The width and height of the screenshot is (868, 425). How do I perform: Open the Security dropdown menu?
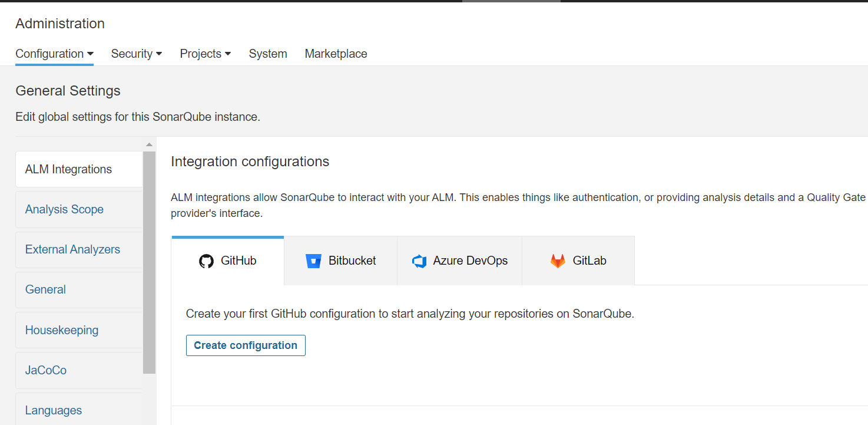click(x=136, y=54)
